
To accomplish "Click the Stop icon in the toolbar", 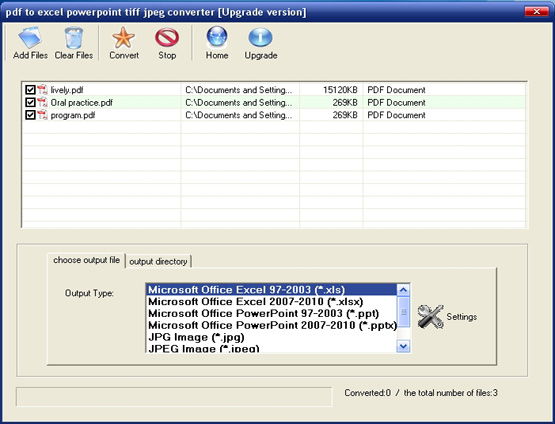I will (x=167, y=38).
